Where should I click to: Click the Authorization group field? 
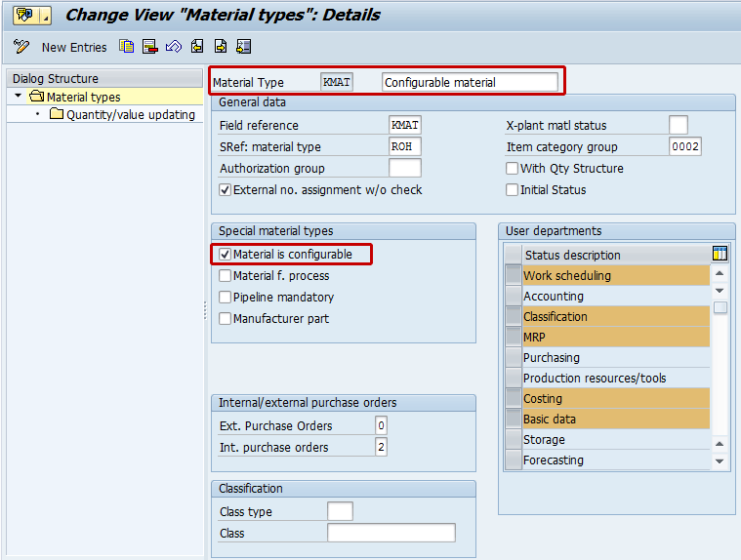click(x=404, y=169)
